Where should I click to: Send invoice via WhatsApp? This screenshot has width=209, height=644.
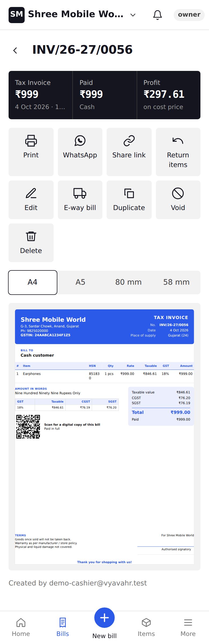point(80,152)
